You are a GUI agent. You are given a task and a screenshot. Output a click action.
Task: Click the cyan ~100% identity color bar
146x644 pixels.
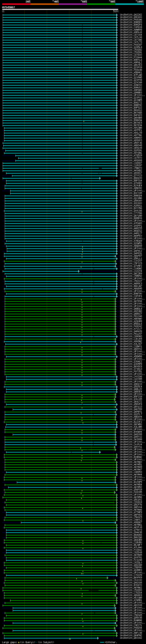pyautogui.click(x=130, y=4)
